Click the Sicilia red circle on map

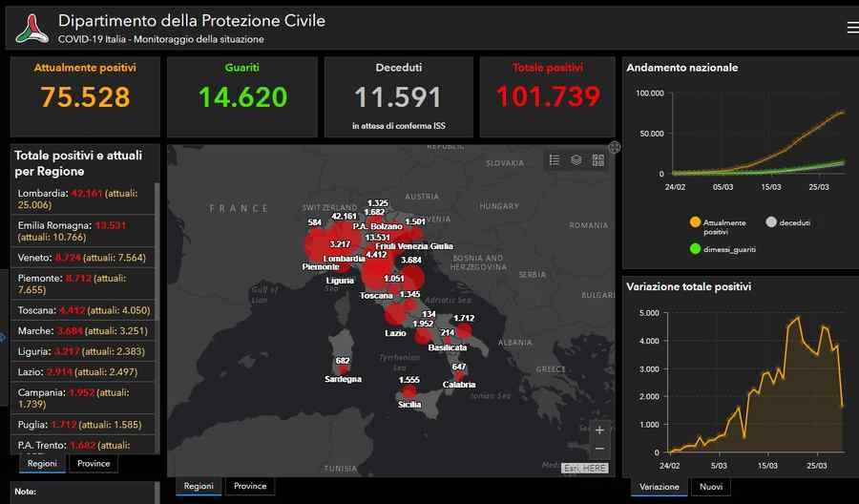pos(409,390)
